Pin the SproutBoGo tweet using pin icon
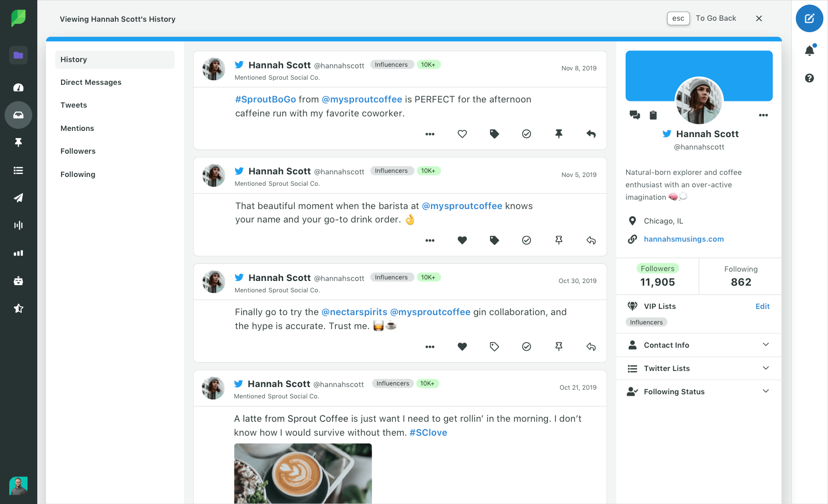This screenshot has width=828, height=504. (559, 134)
